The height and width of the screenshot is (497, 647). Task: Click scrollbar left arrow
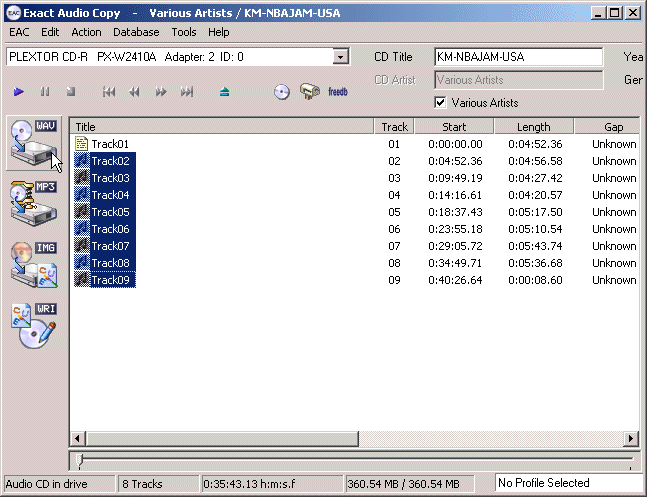click(x=78, y=438)
